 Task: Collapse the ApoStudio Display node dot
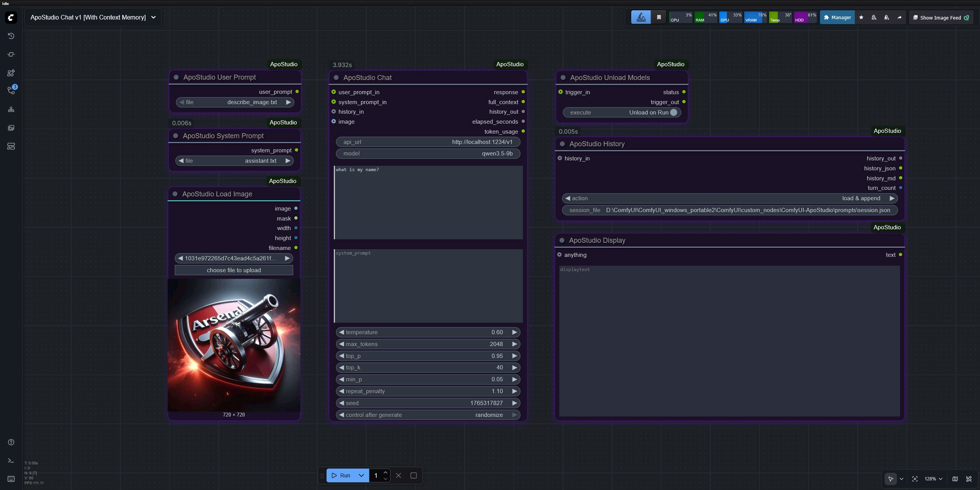tap(562, 240)
